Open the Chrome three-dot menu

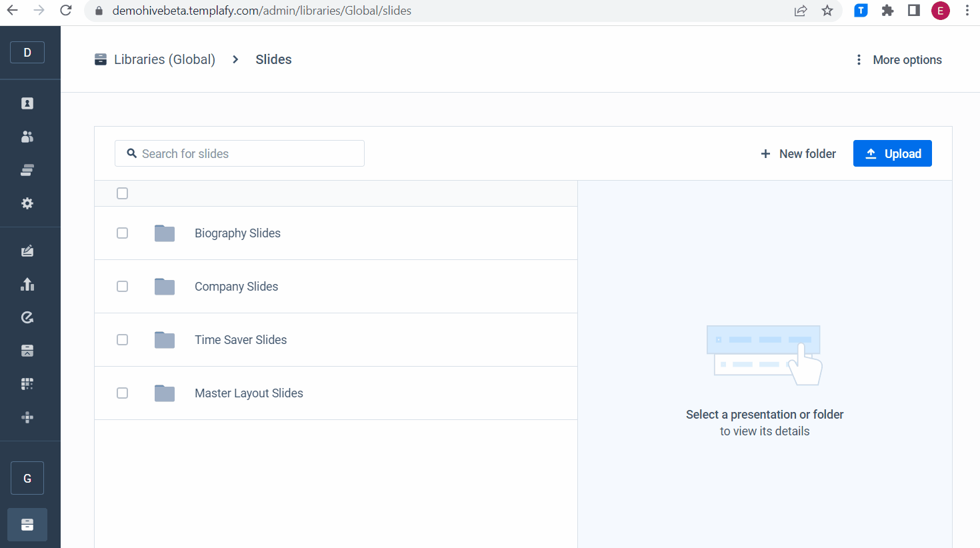point(967,11)
